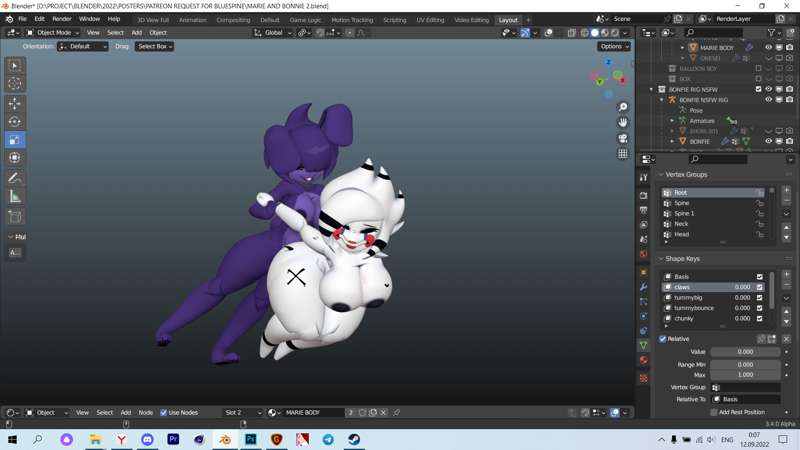The height and width of the screenshot is (450, 800).
Task: Click the pan view hand icon
Action: 623,122
